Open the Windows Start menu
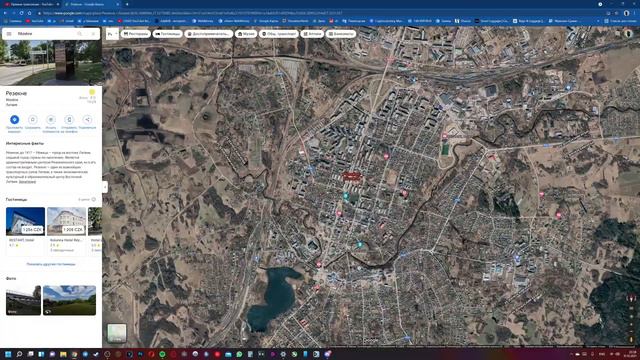The width and height of the screenshot is (640, 360). tap(8, 354)
